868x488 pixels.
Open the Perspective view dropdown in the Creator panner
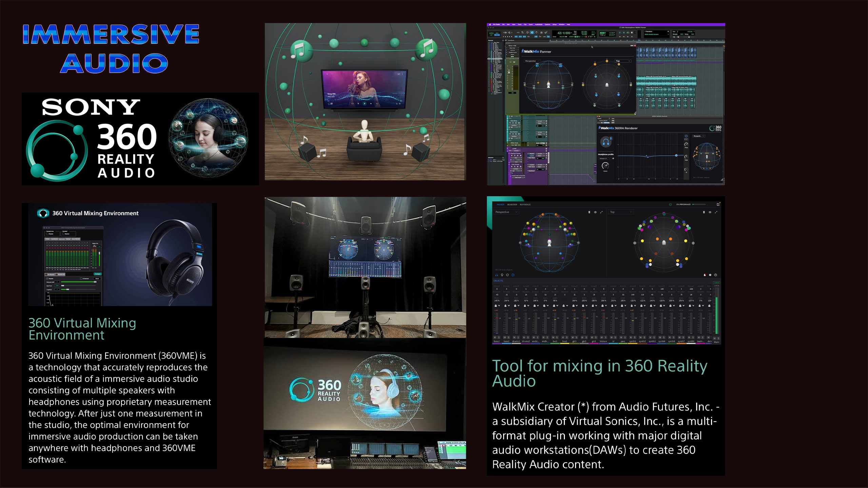tap(507, 212)
